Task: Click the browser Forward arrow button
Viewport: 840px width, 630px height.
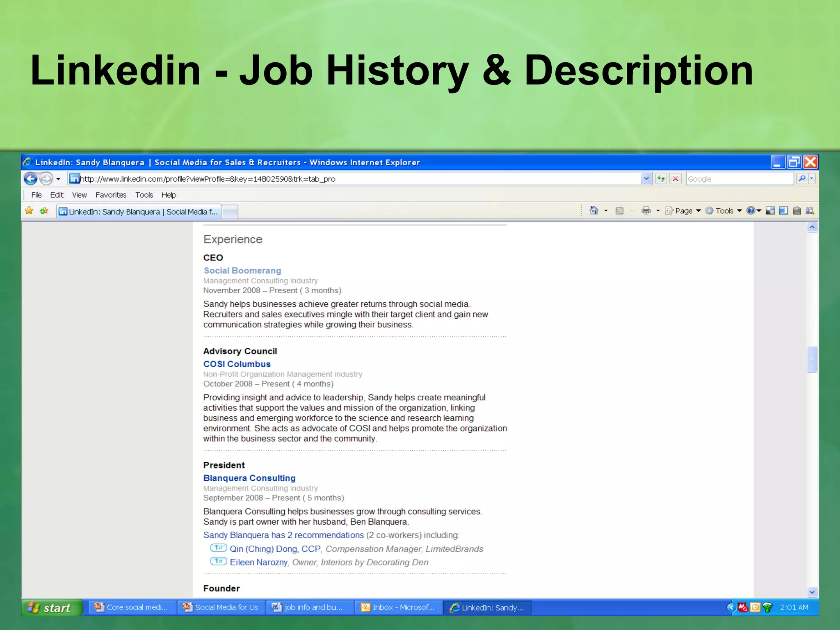Action: [46, 178]
